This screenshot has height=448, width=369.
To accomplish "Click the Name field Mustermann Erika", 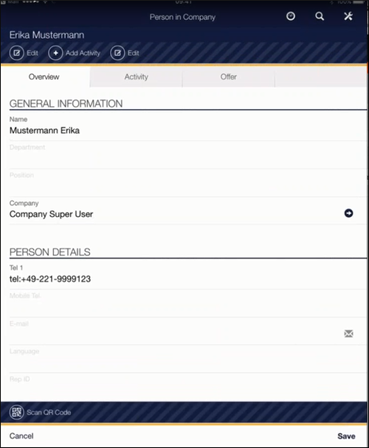I will (x=188, y=127).
